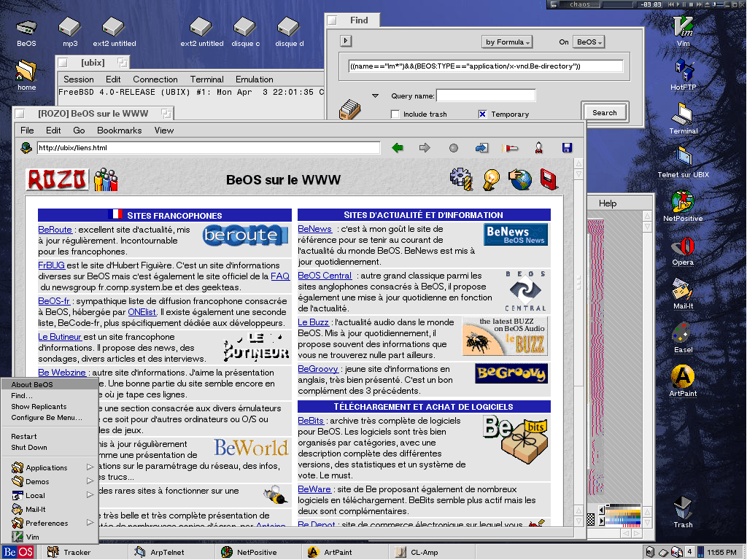Open the recent queries arrow button
This screenshot has height=560, width=747.
point(346,41)
